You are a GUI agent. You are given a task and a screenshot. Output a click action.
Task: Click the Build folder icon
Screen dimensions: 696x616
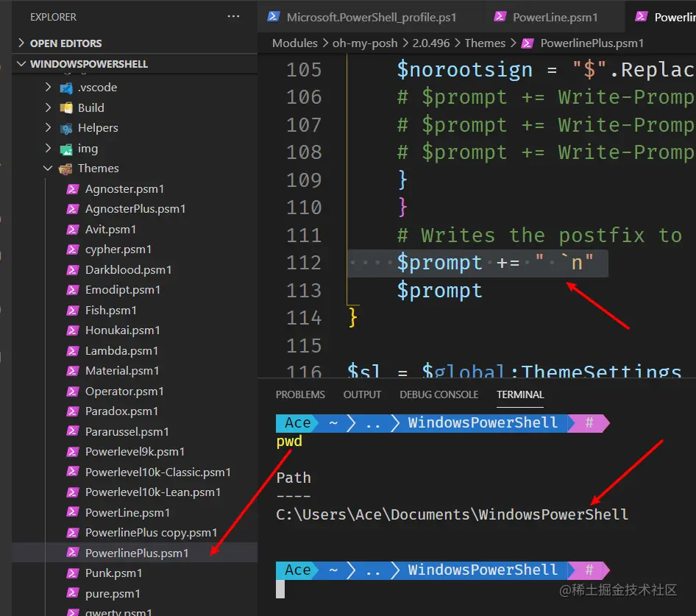[x=66, y=108]
